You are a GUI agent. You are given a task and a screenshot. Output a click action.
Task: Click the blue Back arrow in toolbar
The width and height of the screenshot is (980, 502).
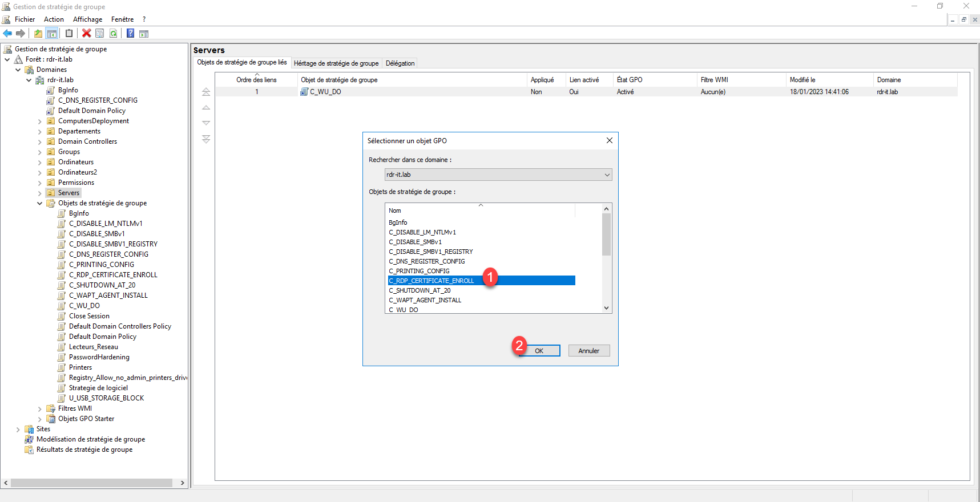pos(7,34)
